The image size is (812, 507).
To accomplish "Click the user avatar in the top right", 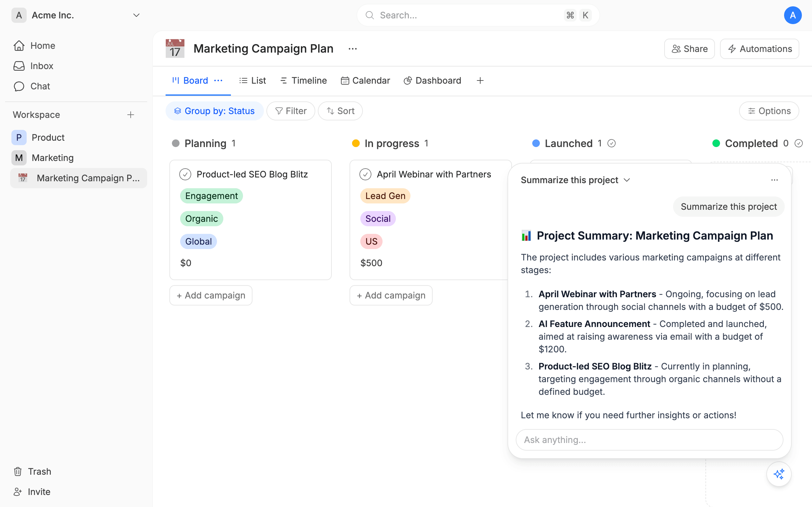I will pos(793,15).
